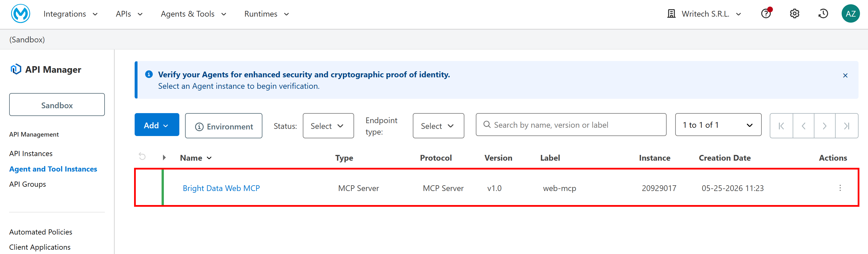The height and width of the screenshot is (254, 868).
Task: Click the API Manager hexagon icon
Action: 16,69
